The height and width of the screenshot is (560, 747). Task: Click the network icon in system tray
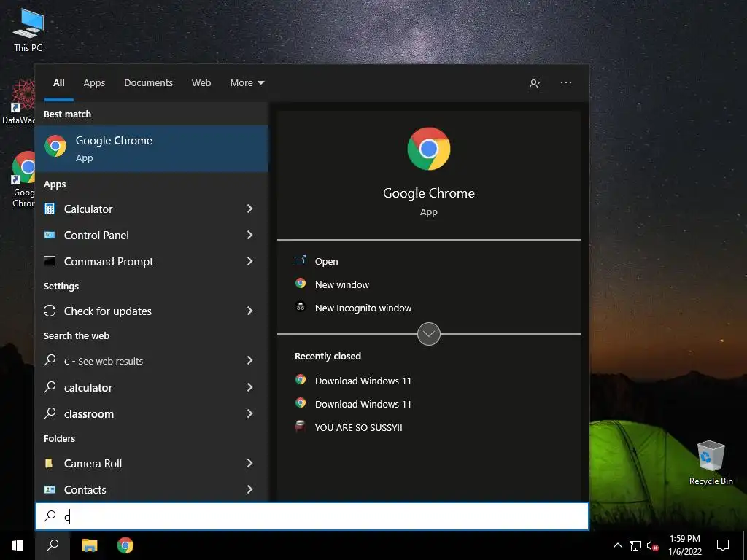tap(635, 545)
